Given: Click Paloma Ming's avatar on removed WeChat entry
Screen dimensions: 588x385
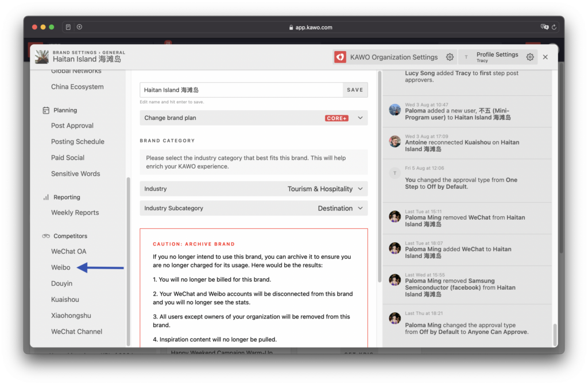Looking at the screenshot, I should pos(395,217).
